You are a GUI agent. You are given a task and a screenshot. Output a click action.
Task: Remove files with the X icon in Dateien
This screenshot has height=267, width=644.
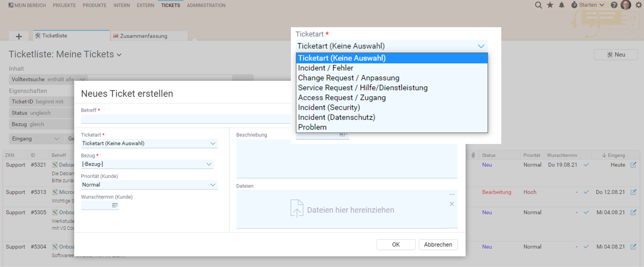(x=452, y=204)
